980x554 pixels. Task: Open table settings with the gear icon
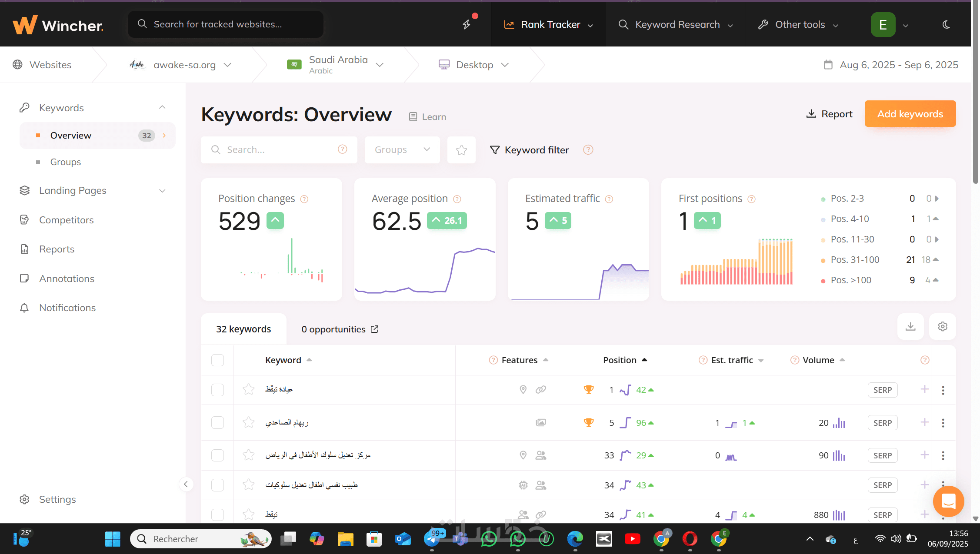[942, 326]
